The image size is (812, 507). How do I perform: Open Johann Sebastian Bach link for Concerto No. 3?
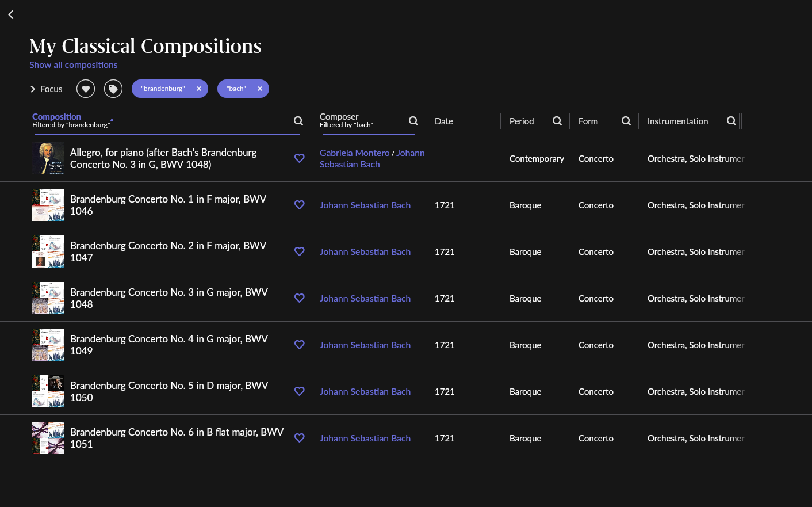point(365,299)
